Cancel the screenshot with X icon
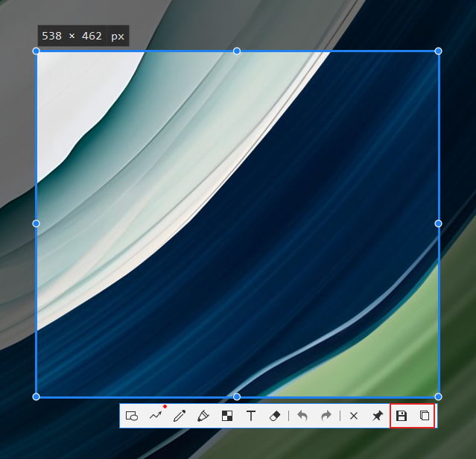Screen dimensions: 476x459 click(x=354, y=416)
